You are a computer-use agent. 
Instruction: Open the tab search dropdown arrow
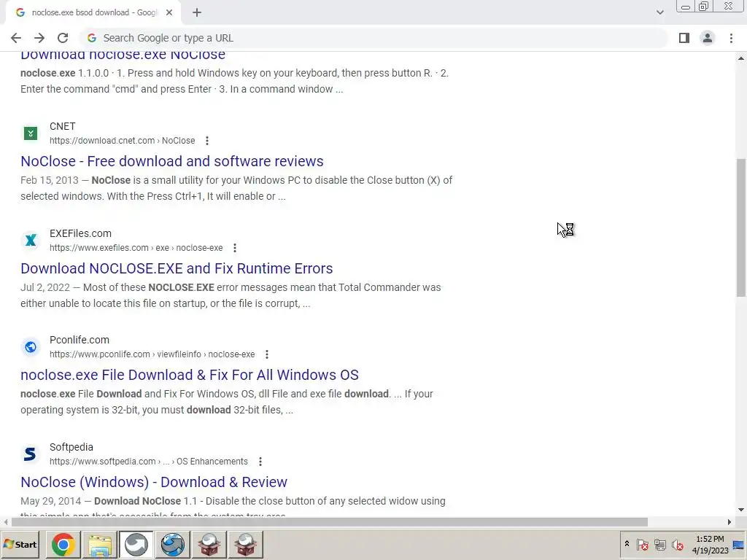click(x=659, y=13)
